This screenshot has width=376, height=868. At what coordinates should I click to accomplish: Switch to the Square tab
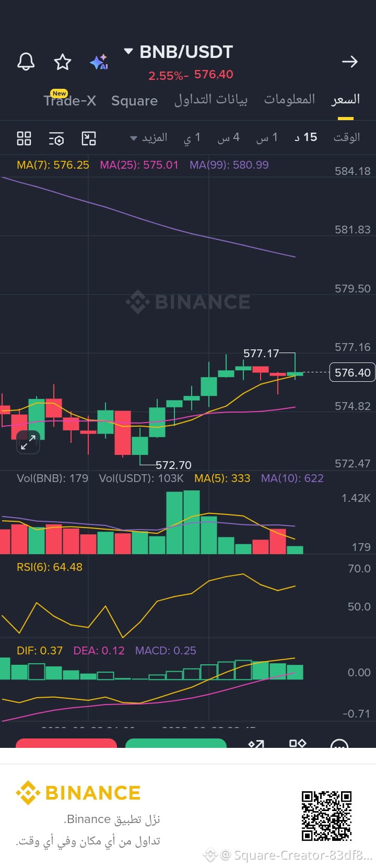coord(134,101)
